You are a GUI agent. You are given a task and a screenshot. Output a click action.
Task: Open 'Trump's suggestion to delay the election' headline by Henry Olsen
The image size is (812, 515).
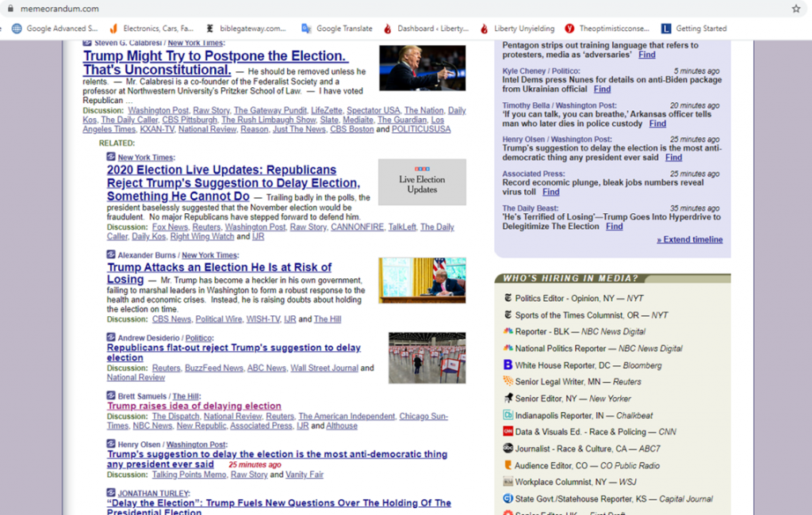277,459
